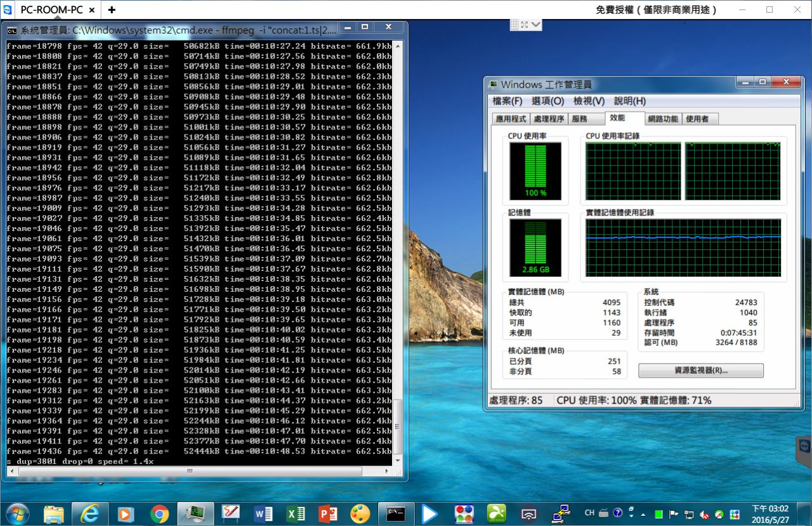812x526 pixels.
Task: Select the 網路功能 tab
Action: pyautogui.click(x=662, y=119)
